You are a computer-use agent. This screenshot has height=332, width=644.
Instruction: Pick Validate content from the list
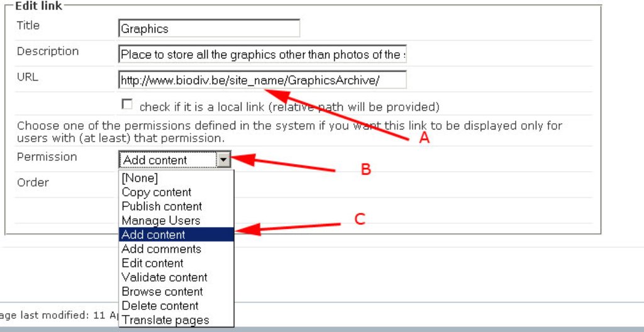[x=176, y=277]
